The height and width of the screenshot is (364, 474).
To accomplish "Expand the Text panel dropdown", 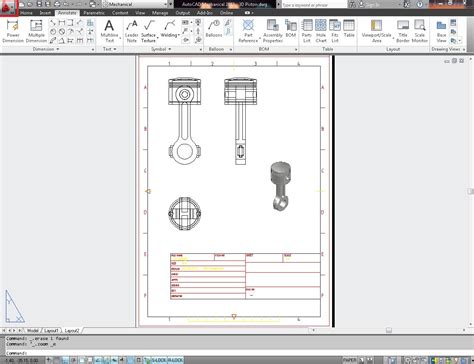I will [109, 49].
